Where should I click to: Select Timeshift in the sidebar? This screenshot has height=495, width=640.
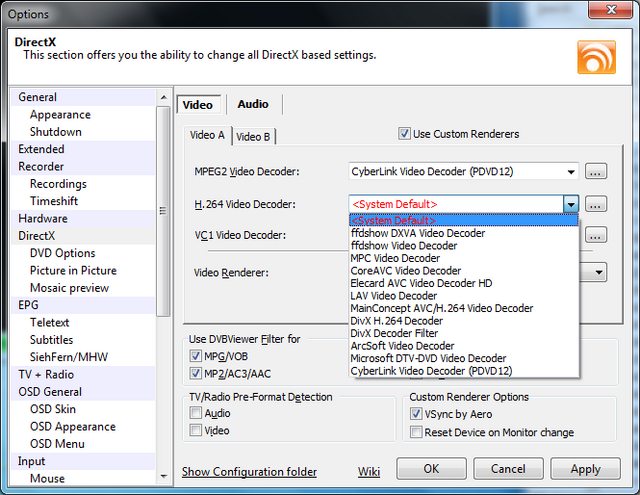click(x=83, y=201)
